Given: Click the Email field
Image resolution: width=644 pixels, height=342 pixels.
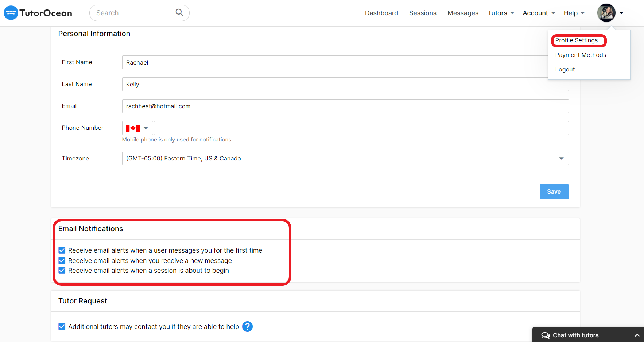Looking at the screenshot, I should (x=345, y=106).
